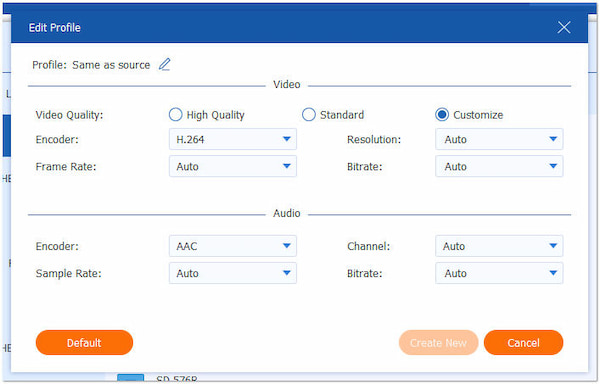This screenshot has width=600, height=384.
Task: Open the video Encoder H.264 dropdown
Action: coord(233,139)
